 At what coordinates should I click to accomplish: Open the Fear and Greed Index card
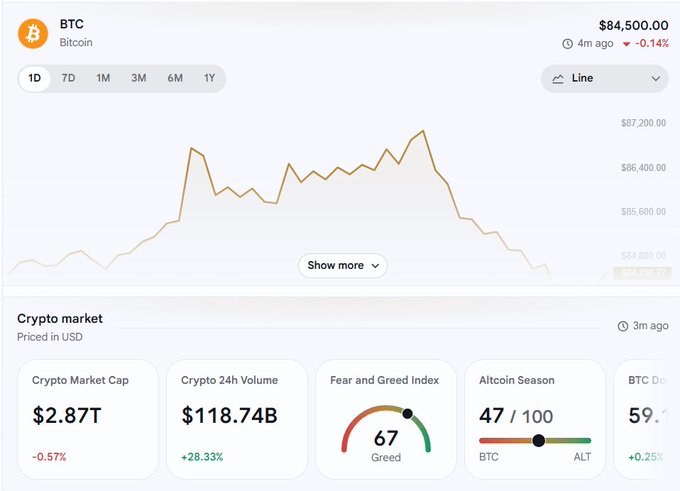coord(386,419)
